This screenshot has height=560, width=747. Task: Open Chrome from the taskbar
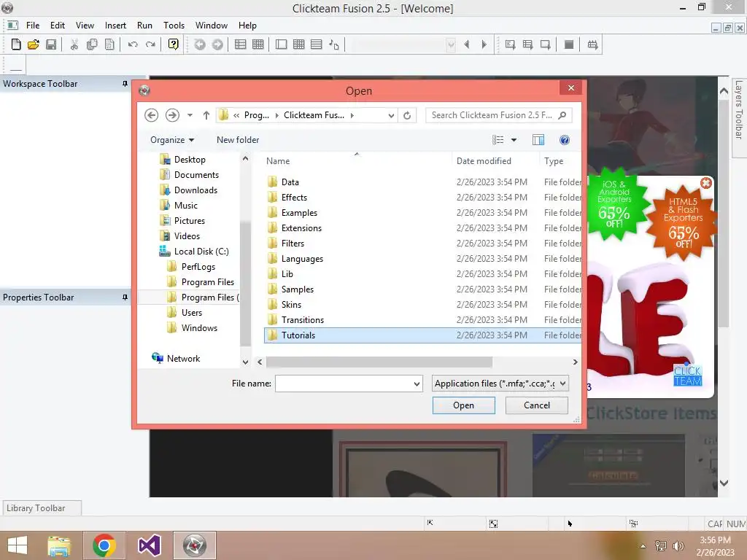tap(104, 545)
